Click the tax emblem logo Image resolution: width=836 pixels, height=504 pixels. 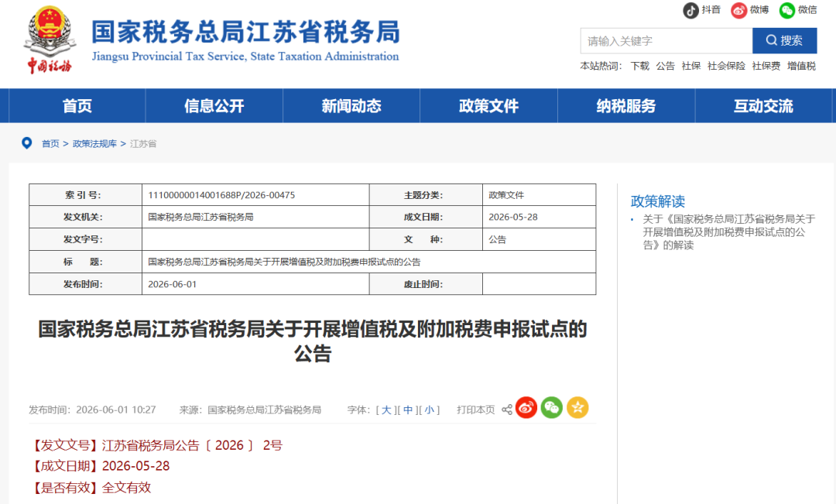tap(50, 39)
